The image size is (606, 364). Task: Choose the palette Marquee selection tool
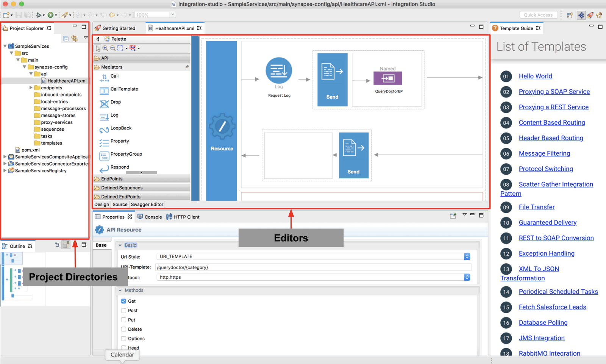(x=120, y=48)
